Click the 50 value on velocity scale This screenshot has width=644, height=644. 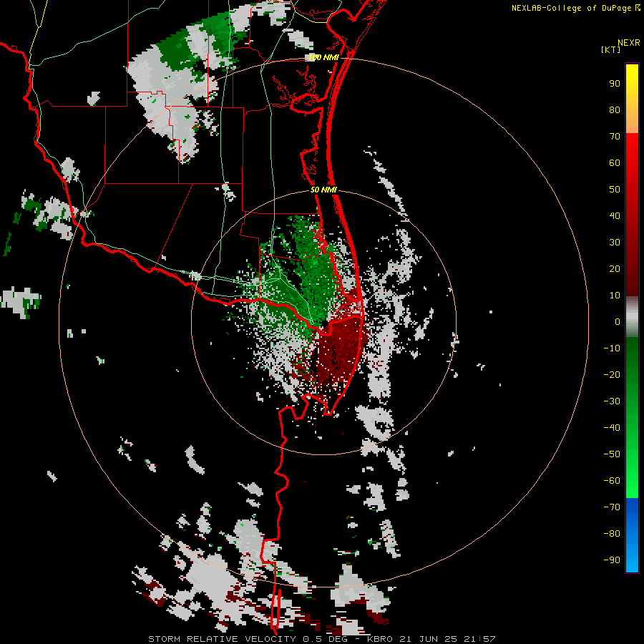[x=615, y=190]
